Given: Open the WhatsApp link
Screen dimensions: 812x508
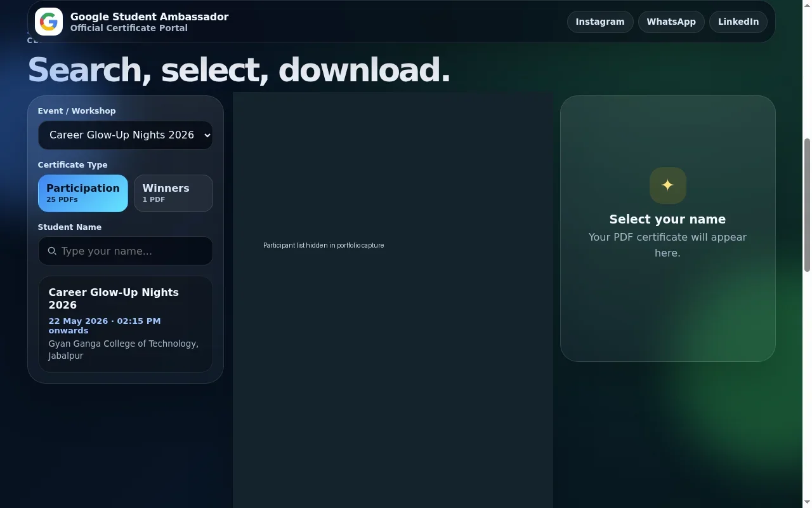Looking at the screenshot, I should [x=671, y=22].
